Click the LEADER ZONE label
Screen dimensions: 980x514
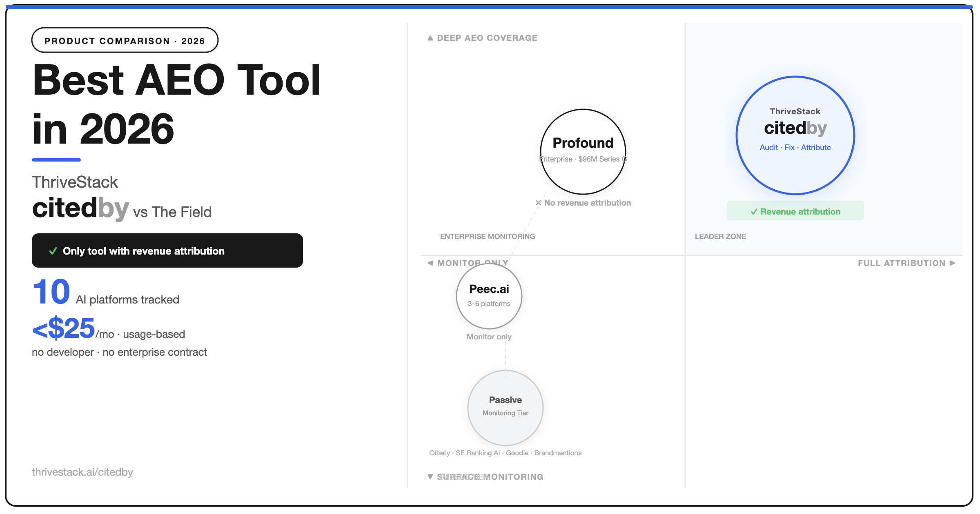(720, 237)
